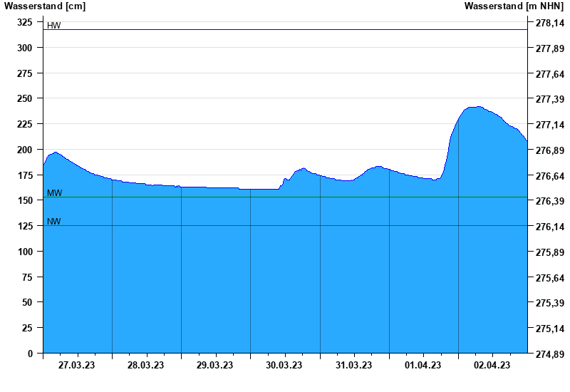Select the date label 30.03.23
This screenshot has width=570, height=392.
284,365
